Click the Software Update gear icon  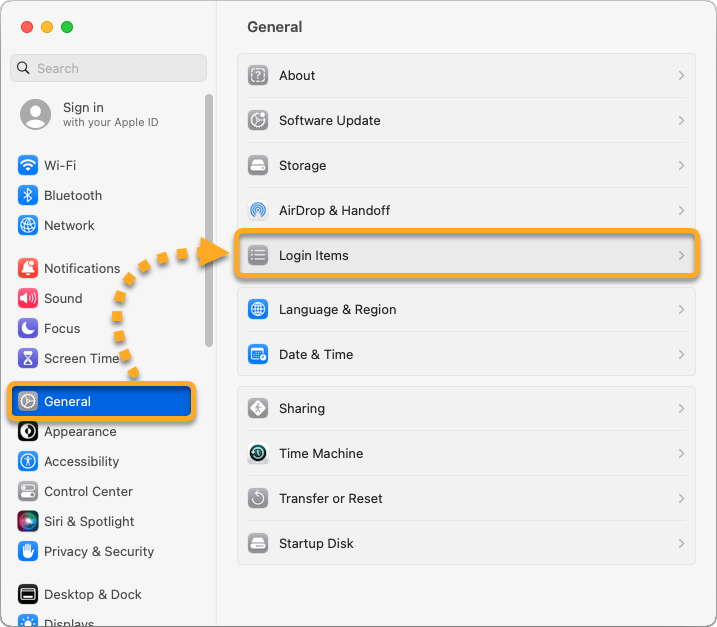tap(258, 120)
